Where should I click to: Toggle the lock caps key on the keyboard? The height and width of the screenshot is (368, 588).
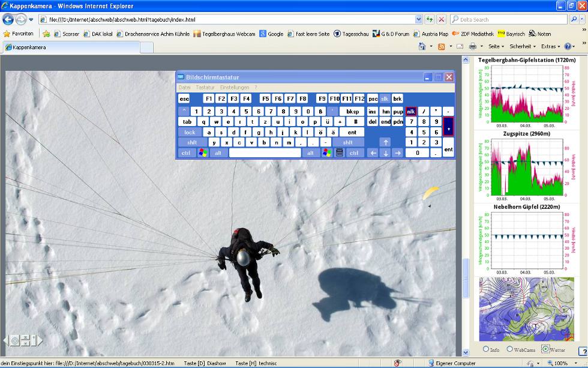point(190,132)
